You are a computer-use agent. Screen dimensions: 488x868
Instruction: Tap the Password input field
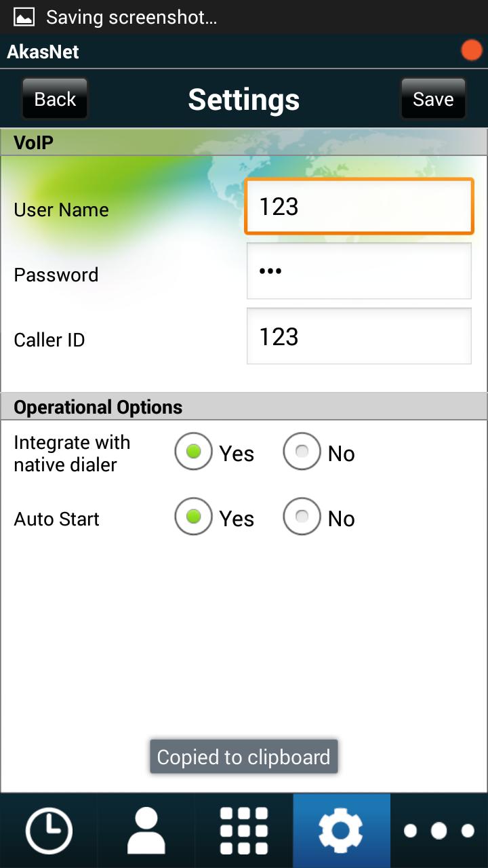359,271
